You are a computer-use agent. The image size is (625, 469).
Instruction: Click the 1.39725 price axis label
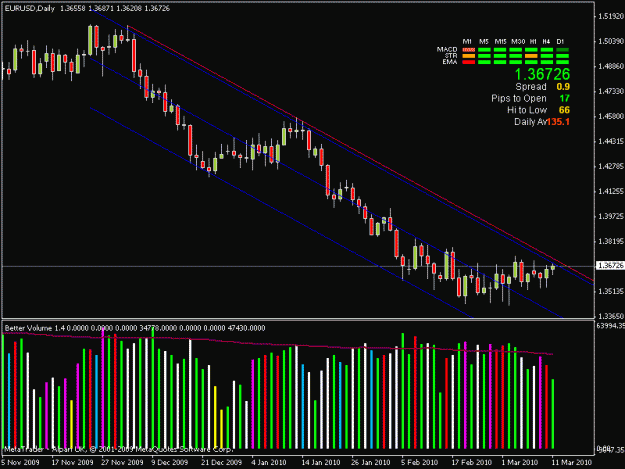tap(611, 216)
